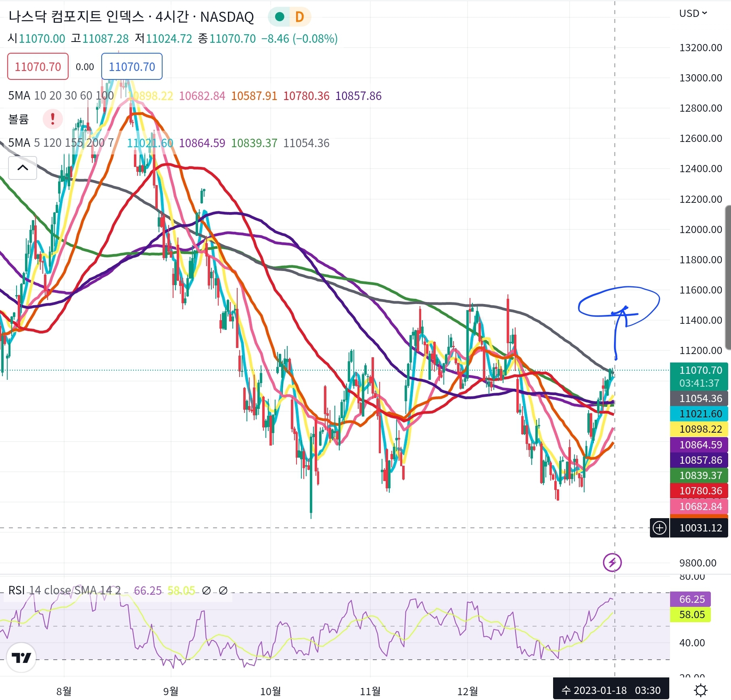731x700 pixels.
Task: Click the RSI SMA value label 58.05
Action: point(690,615)
